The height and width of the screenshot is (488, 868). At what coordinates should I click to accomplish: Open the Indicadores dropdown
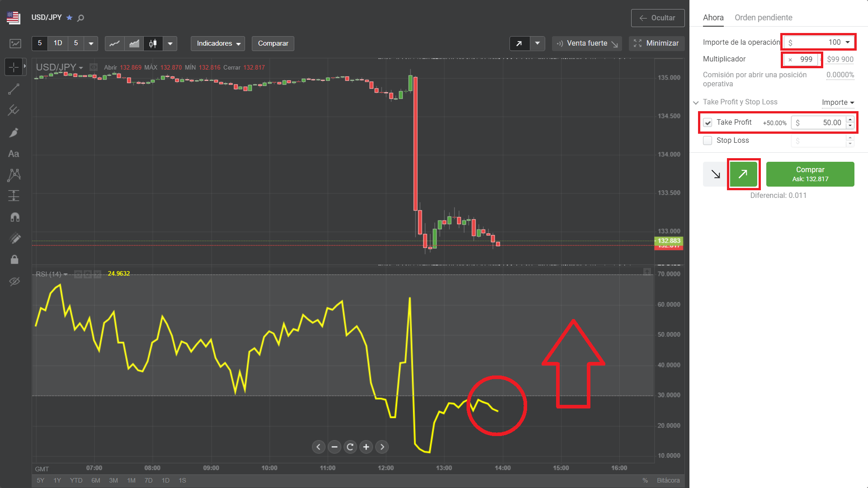[218, 43]
